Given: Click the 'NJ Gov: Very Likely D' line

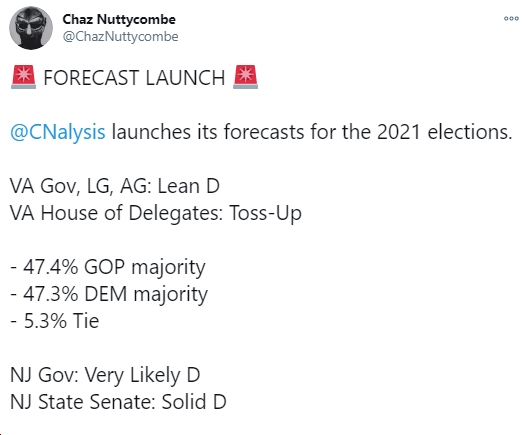Looking at the screenshot, I should pos(105,375).
